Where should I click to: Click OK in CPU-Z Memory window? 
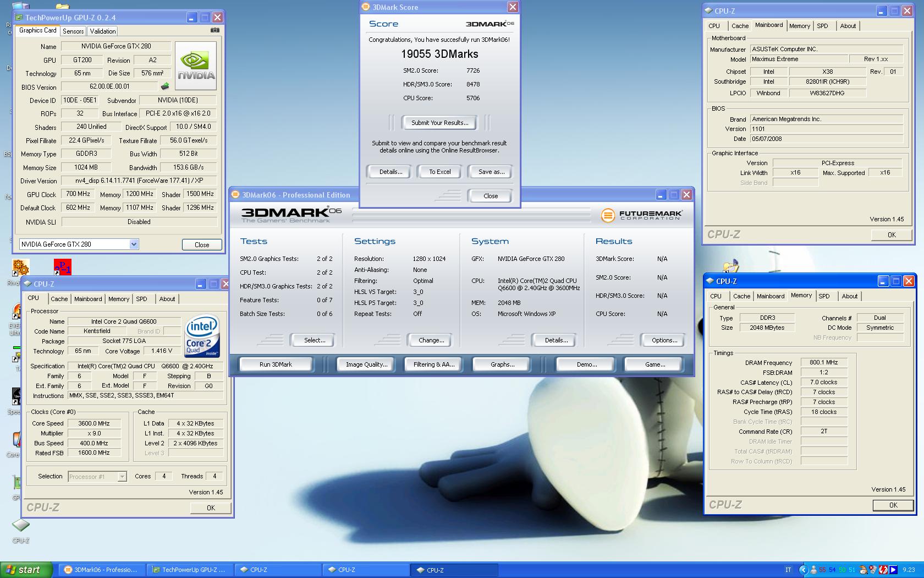[x=893, y=505]
